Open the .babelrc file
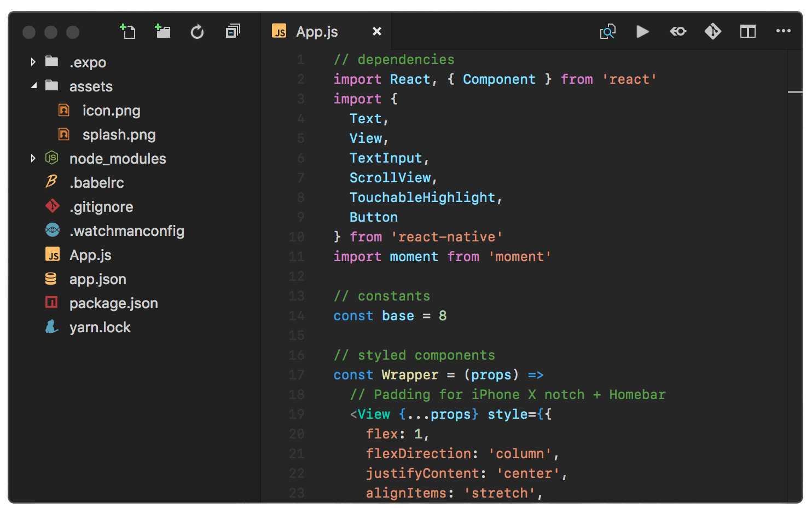 pos(97,183)
